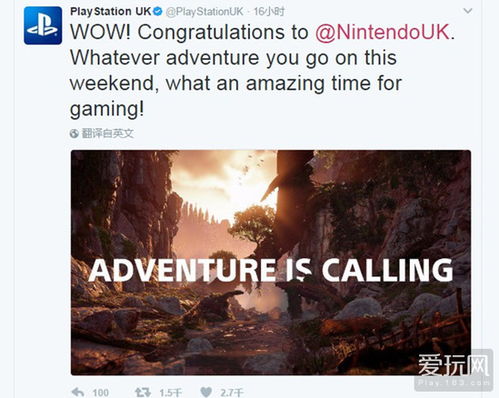Expand the tweet options chevron menu
The height and width of the screenshot is (398, 499).
tap(468, 11)
